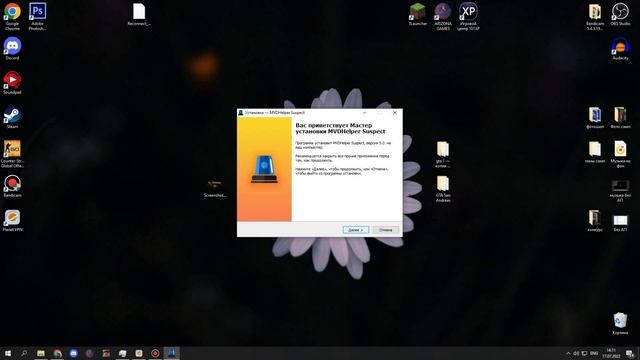Select the конкурс folder

(595, 220)
